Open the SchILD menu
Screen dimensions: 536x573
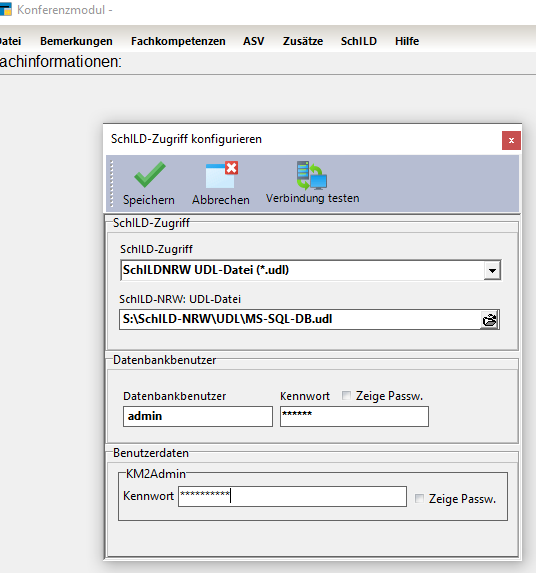(359, 41)
